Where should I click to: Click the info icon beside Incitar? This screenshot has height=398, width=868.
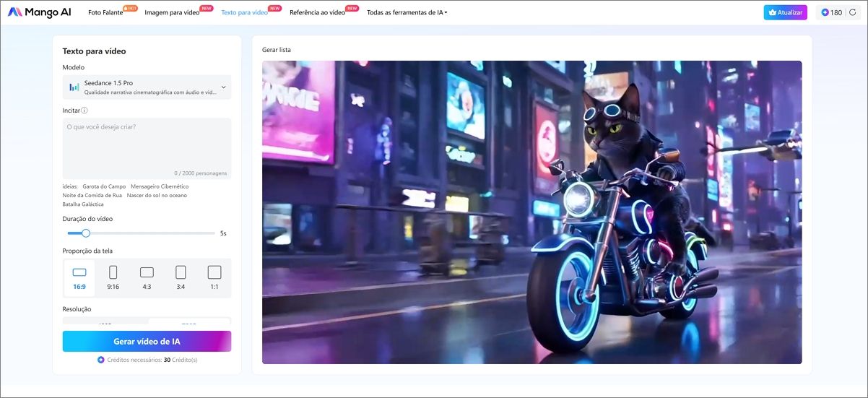pyautogui.click(x=84, y=111)
